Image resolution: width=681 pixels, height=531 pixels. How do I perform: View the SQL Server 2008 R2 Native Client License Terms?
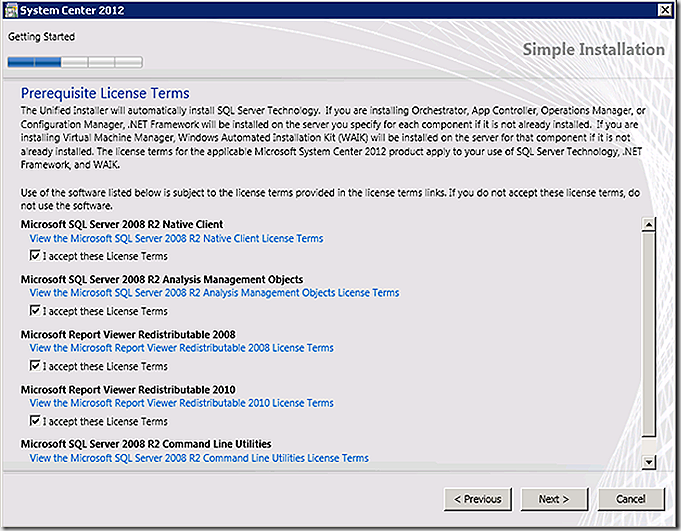[176, 238]
